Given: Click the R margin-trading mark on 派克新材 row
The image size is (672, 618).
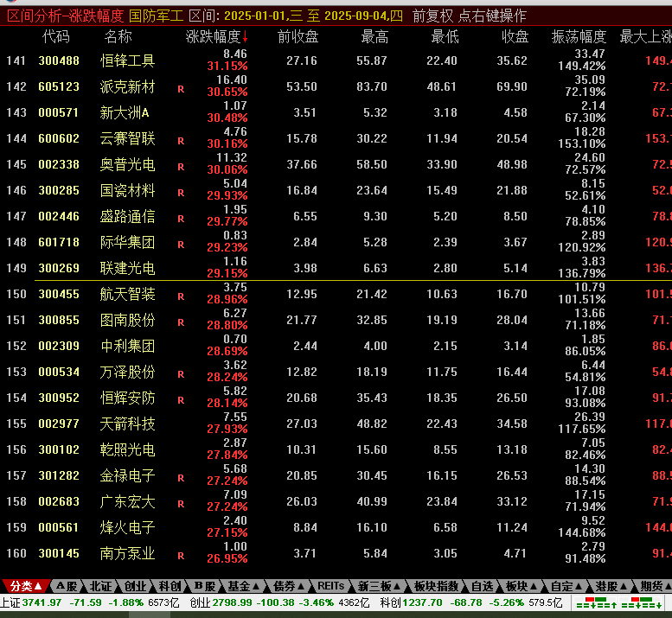Looking at the screenshot, I should 181,89.
